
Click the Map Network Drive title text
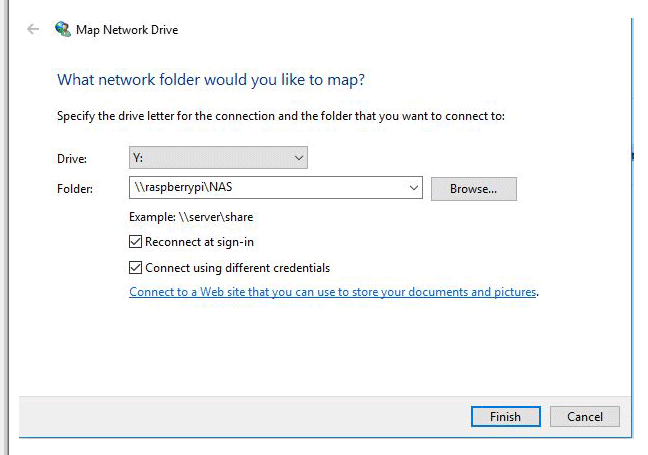[x=127, y=29]
